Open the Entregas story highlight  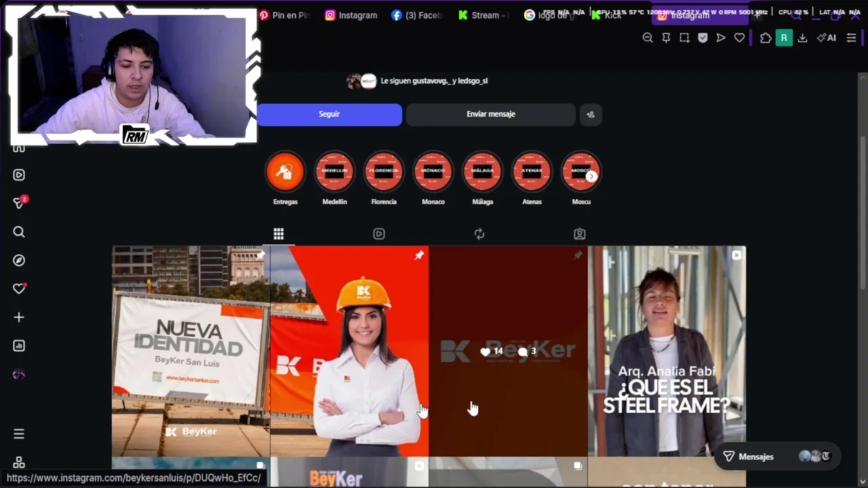point(285,172)
